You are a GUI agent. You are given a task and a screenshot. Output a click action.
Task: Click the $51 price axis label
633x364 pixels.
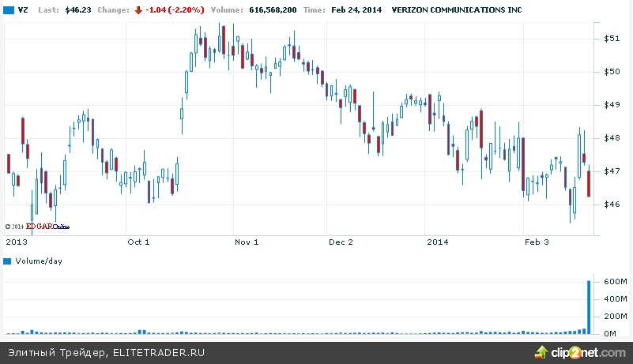[612, 38]
